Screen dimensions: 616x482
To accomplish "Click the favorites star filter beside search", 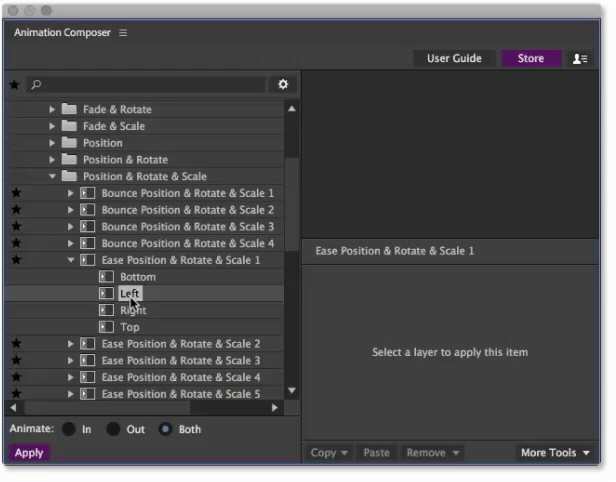I will click(x=14, y=85).
